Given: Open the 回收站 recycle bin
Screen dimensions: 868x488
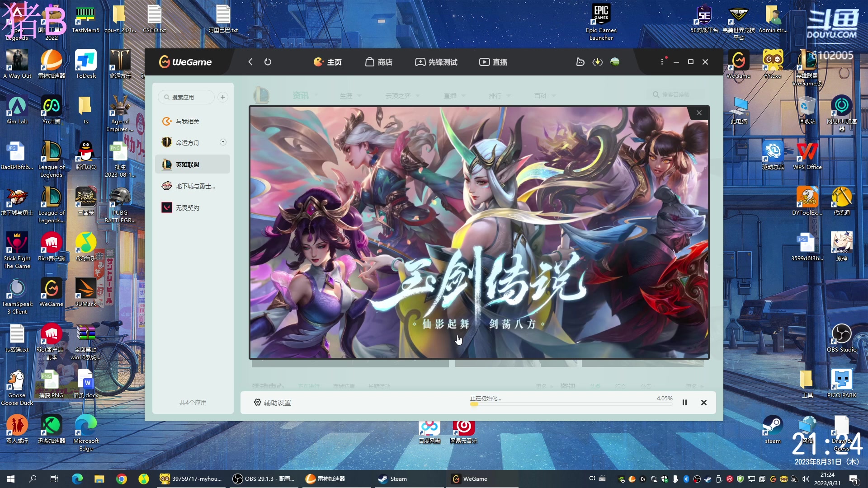Looking at the screenshot, I should pos(807,110).
